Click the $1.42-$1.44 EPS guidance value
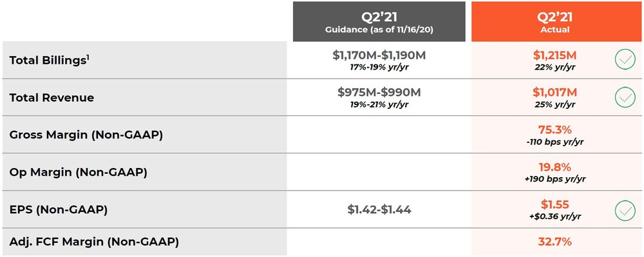 (379, 210)
